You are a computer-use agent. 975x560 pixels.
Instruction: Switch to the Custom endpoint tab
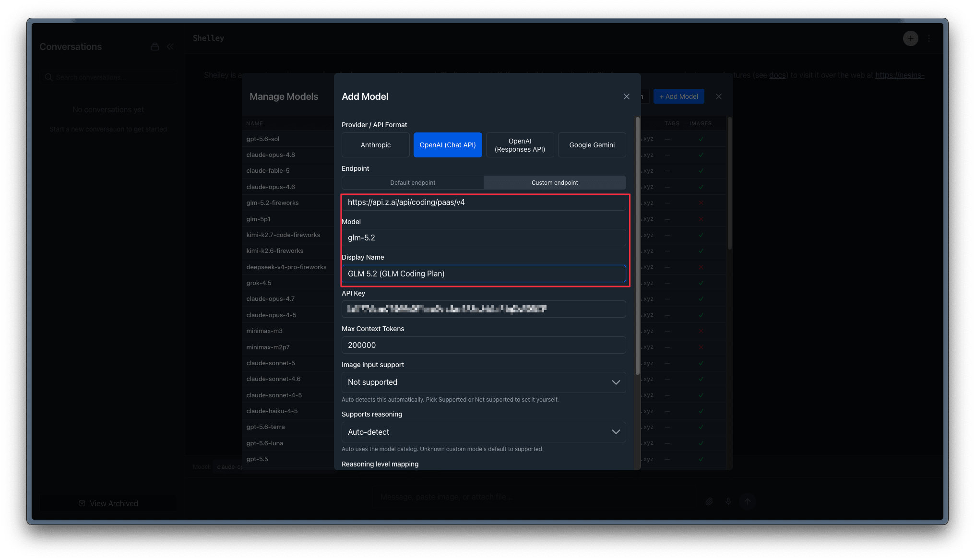point(555,183)
